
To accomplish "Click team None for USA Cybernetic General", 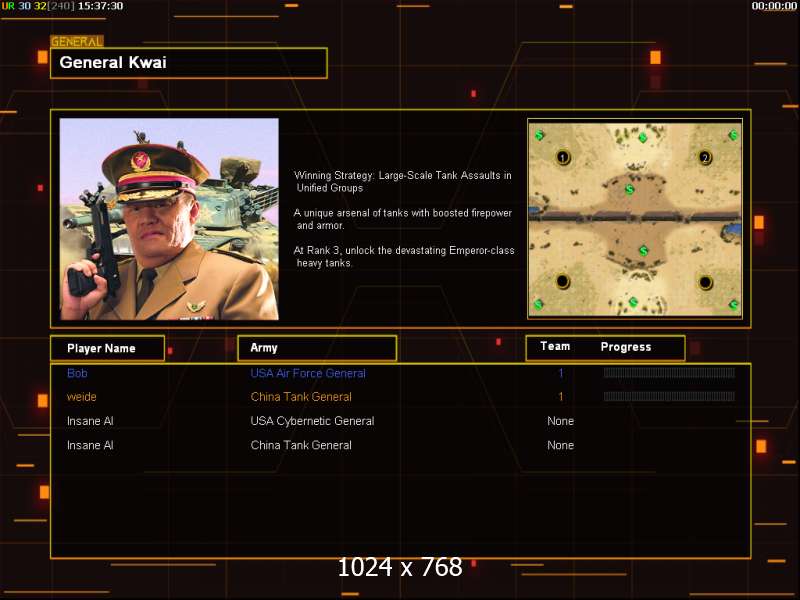I will (x=560, y=421).
